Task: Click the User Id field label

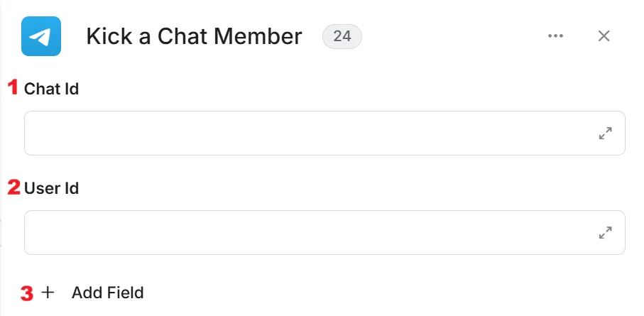Action: click(x=51, y=189)
